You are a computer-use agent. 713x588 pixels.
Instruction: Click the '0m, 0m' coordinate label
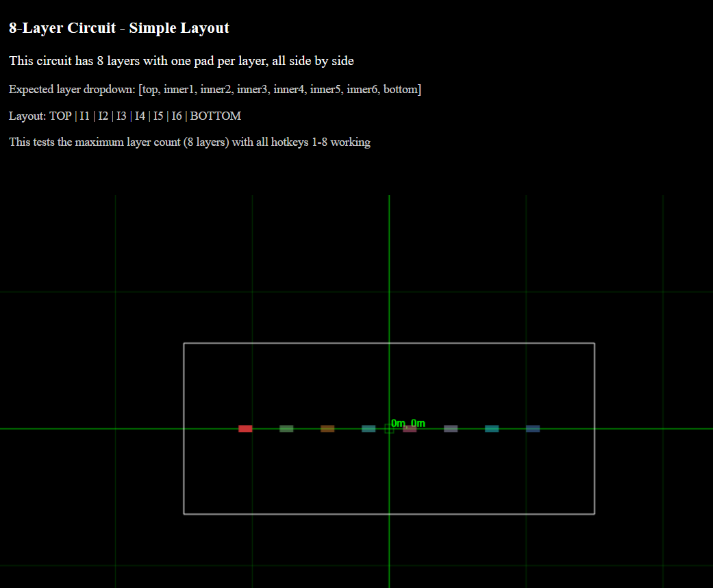click(408, 423)
